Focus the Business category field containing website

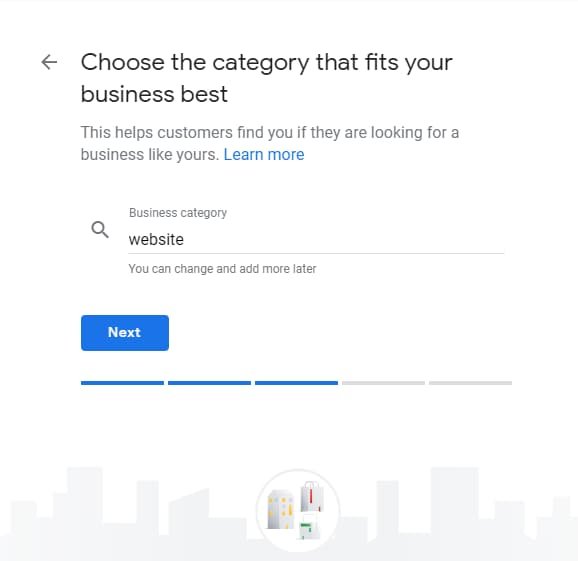point(316,240)
